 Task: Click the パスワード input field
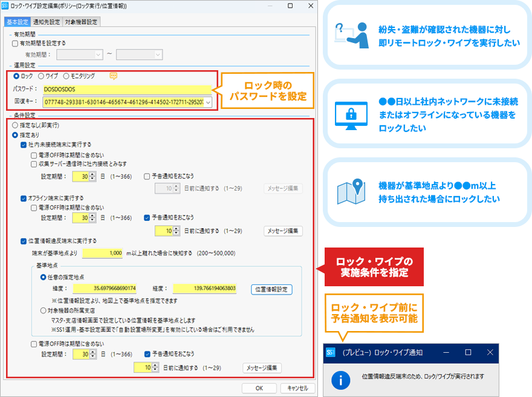127,90
